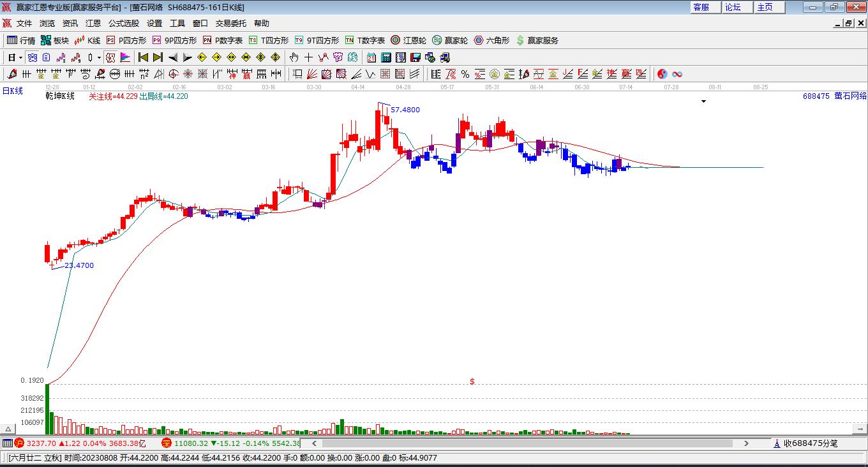Viewport: 868px width, 467px height.
Task: Click the 客服 customer service button
Action: (706, 7)
